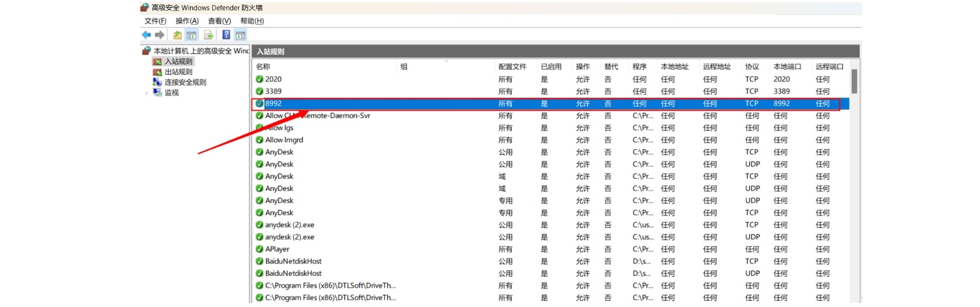Select the APlayer rule row

(x=277, y=249)
